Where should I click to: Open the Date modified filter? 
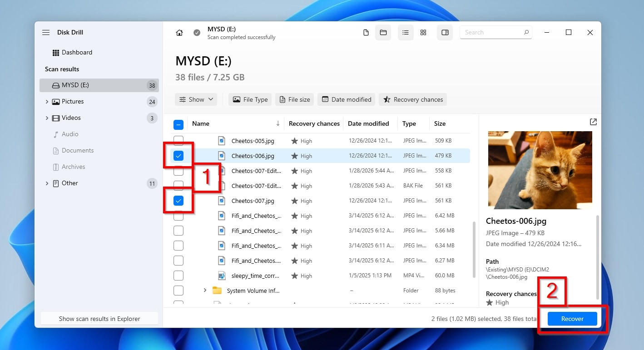[346, 99]
